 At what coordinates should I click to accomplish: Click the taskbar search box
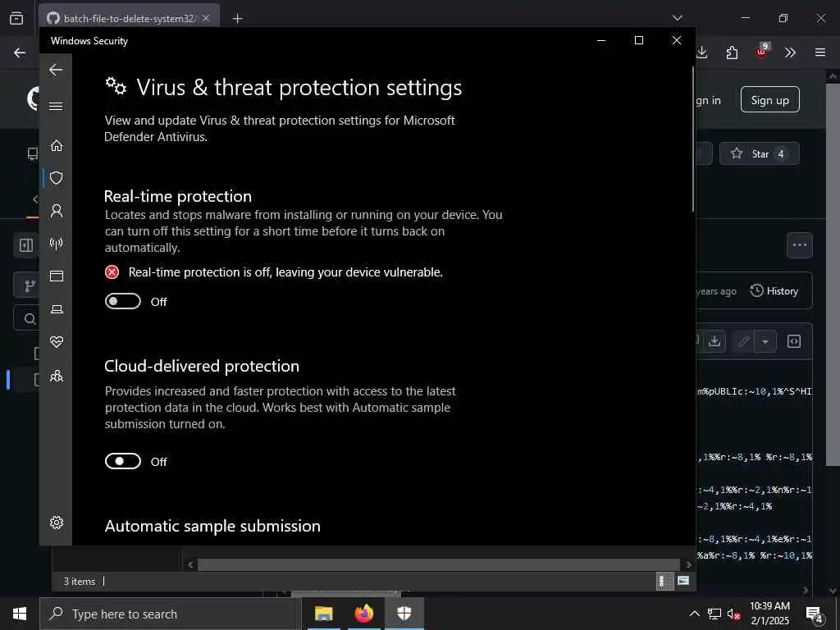click(x=171, y=614)
